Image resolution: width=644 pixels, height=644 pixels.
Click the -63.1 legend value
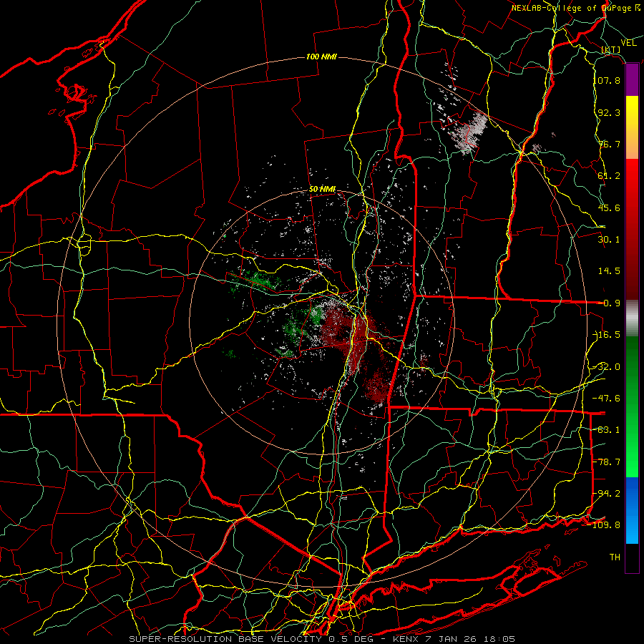(608, 430)
